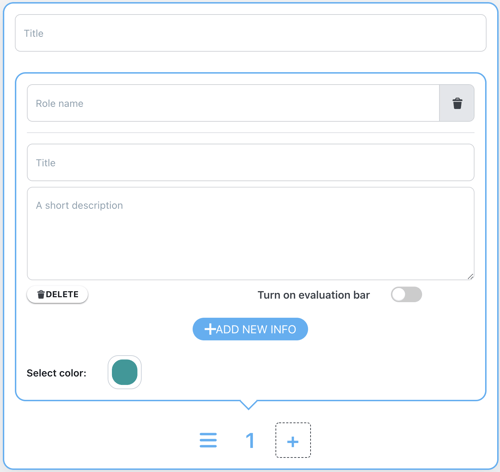Focus the topmost Title field
This screenshot has height=472, width=500.
pos(251,33)
